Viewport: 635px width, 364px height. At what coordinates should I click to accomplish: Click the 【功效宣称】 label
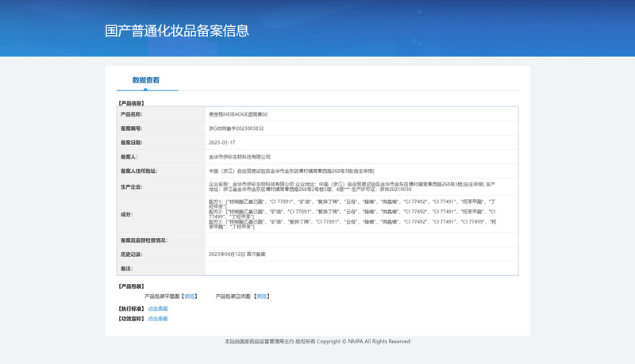131,319
